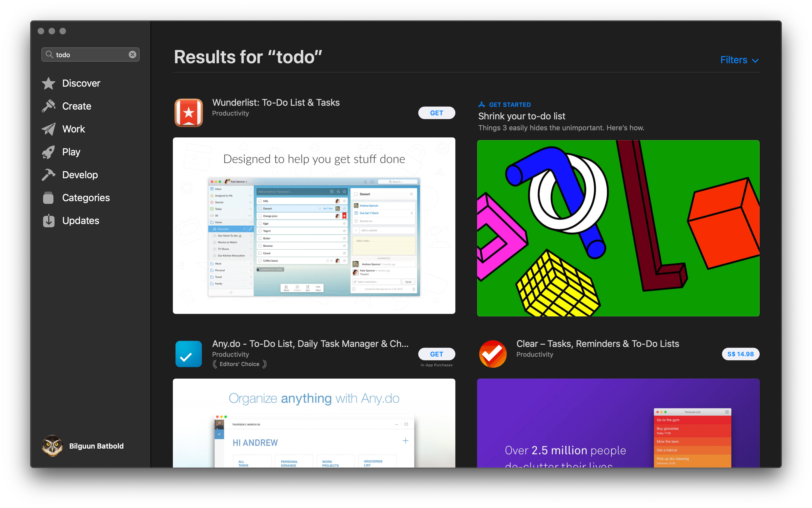Image resolution: width=812 pixels, height=508 pixels.
Task: Go to the Create section
Action: tap(77, 106)
